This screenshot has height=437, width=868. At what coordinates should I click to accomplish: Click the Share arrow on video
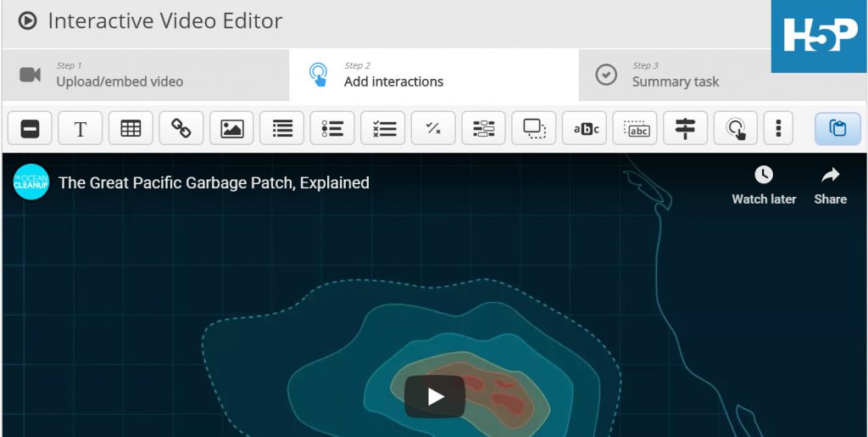coord(831,176)
